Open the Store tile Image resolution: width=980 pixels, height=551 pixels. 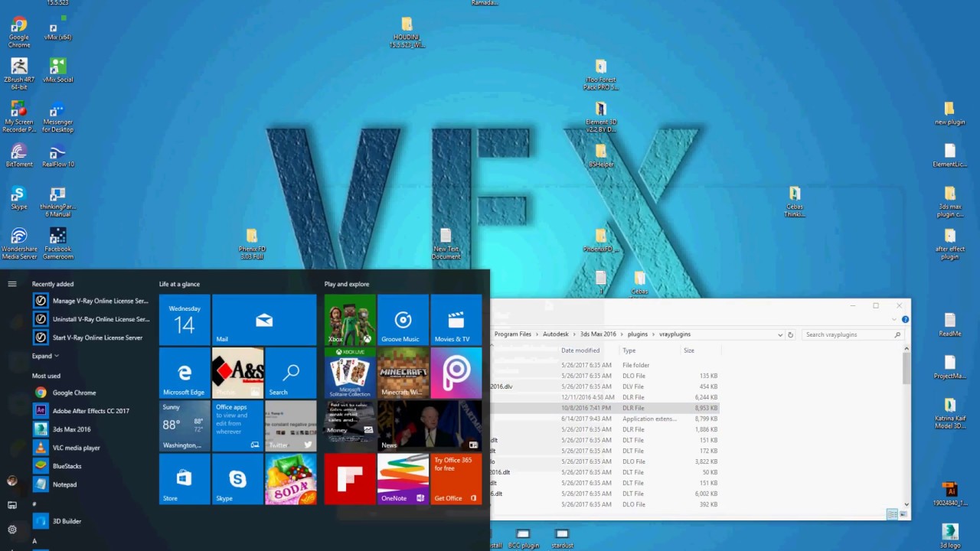click(x=185, y=479)
